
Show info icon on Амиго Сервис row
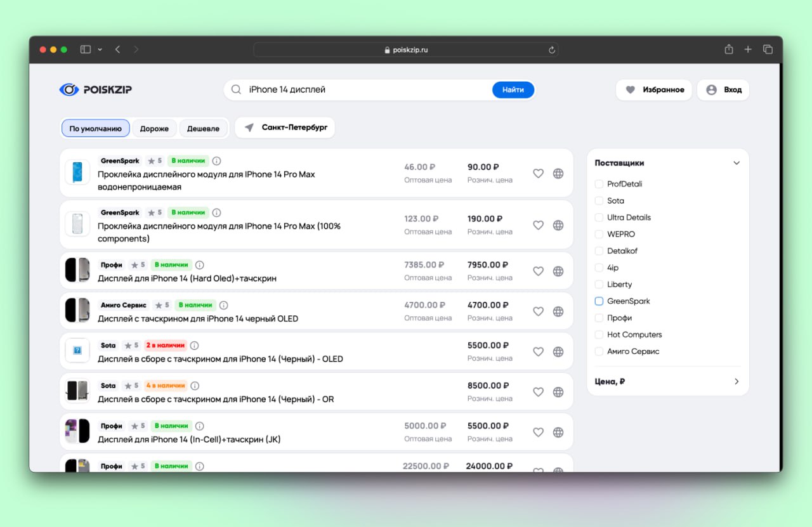(x=223, y=305)
